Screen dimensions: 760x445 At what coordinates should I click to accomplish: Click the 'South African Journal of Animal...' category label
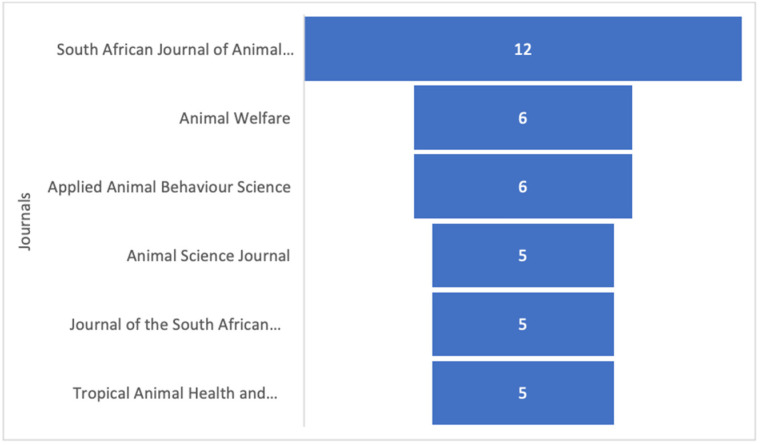tap(175, 49)
